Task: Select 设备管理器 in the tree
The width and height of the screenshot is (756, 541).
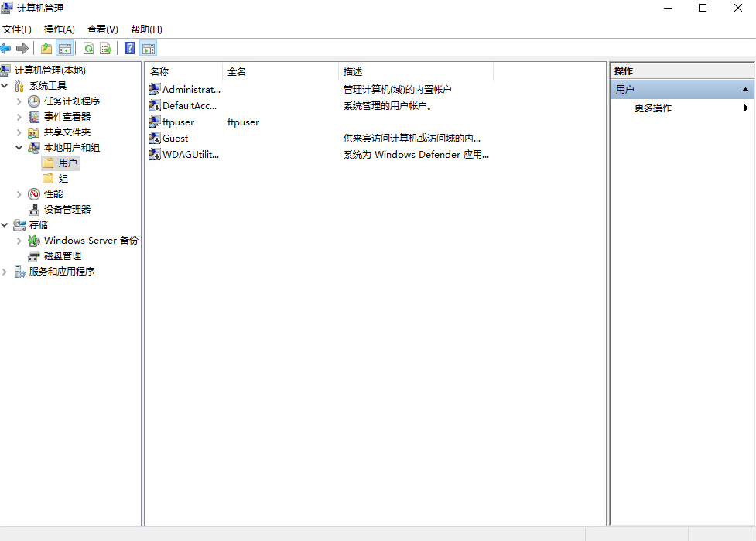Action: pyautogui.click(x=67, y=210)
